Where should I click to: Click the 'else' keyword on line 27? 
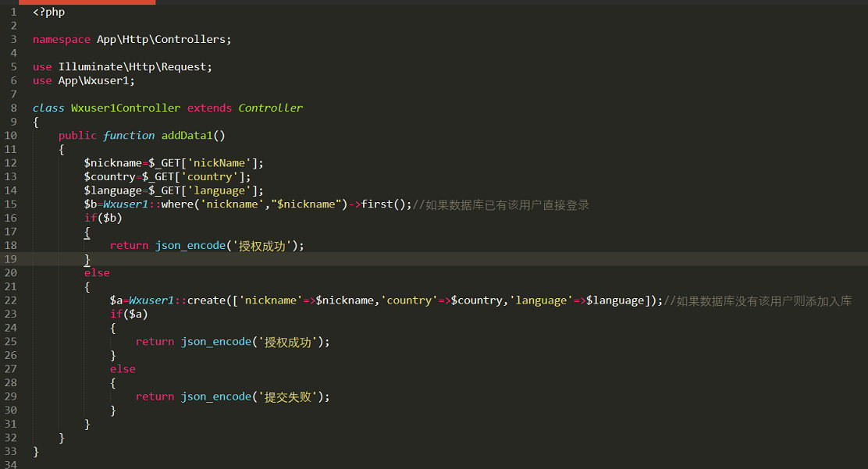pos(123,369)
